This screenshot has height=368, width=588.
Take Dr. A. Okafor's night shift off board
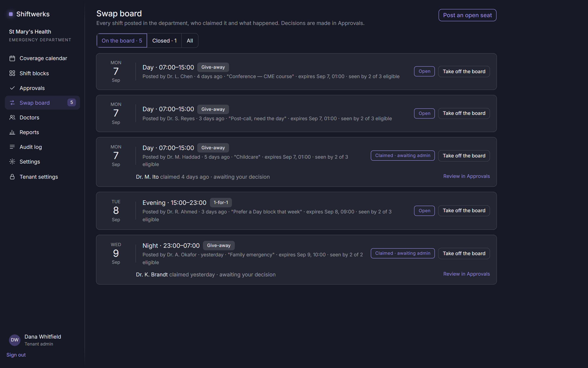click(464, 253)
